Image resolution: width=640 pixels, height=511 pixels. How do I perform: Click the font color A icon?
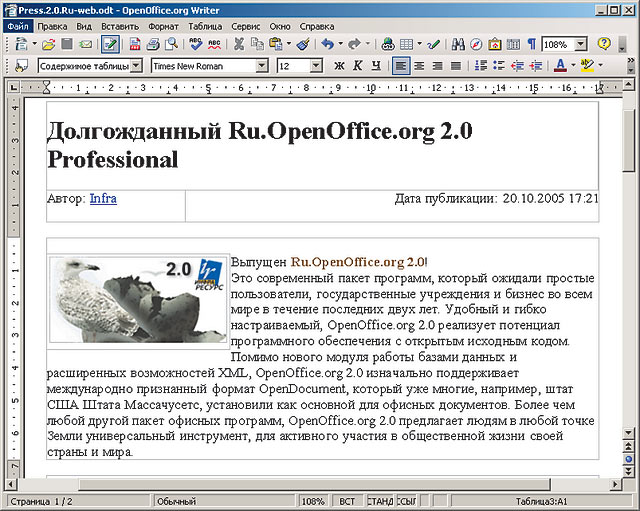click(558, 66)
